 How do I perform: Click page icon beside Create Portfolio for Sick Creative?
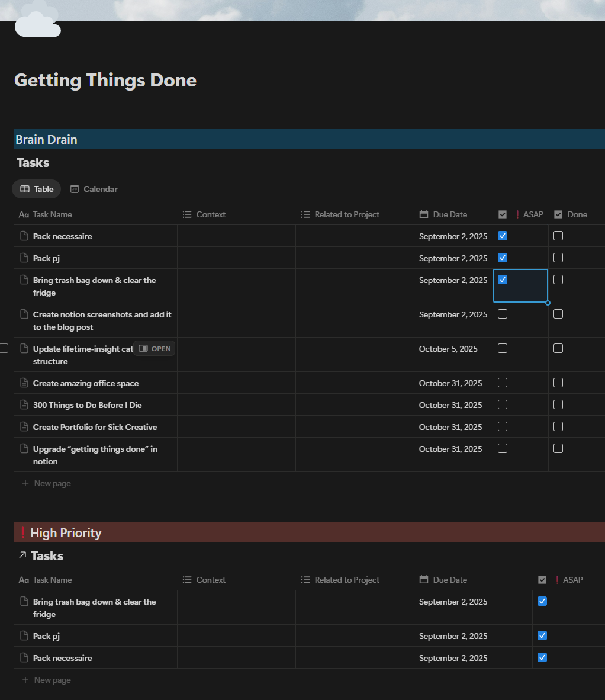point(24,427)
